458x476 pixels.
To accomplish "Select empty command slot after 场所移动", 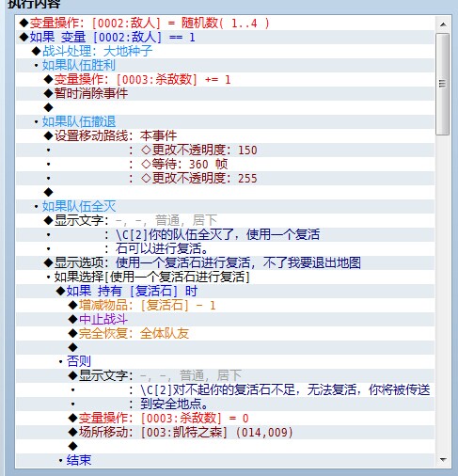I will 225,447.
